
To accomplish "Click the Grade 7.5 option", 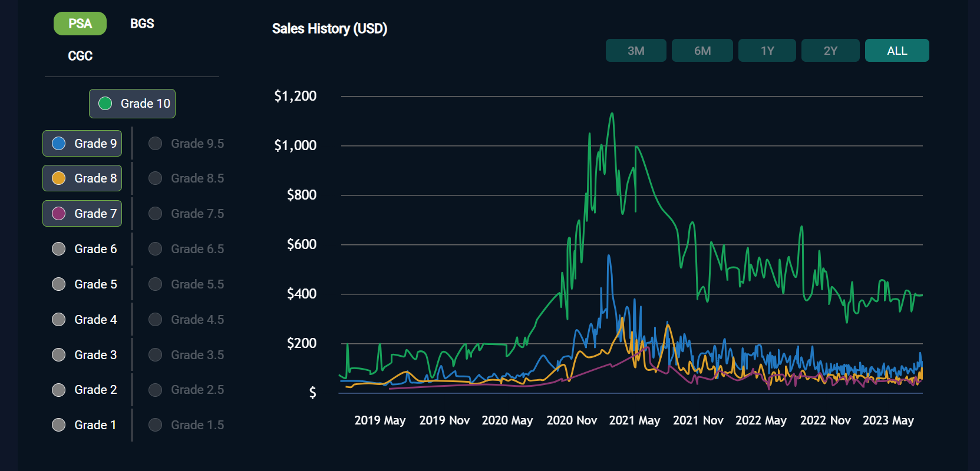I will click(186, 214).
